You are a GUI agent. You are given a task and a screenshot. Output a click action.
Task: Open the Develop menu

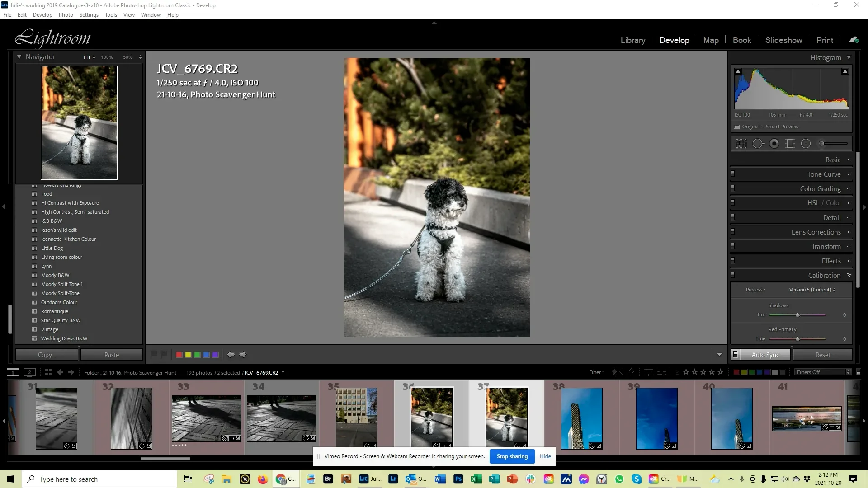(x=42, y=14)
